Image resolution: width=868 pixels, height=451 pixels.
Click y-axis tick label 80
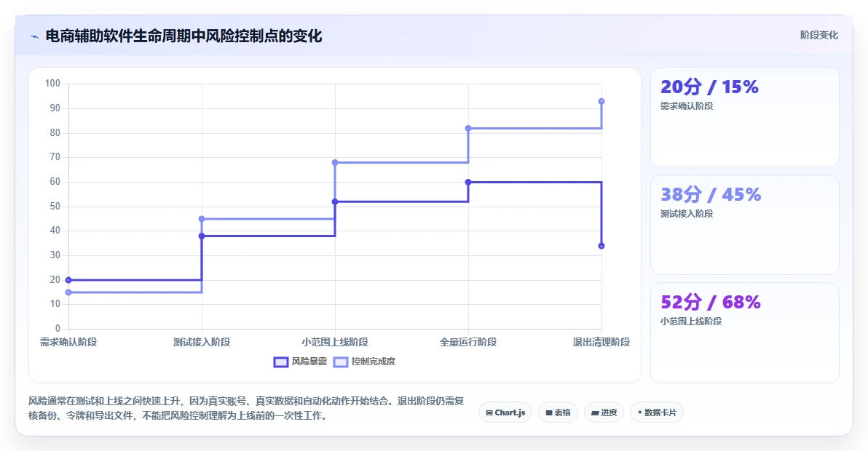pyautogui.click(x=55, y=132)
